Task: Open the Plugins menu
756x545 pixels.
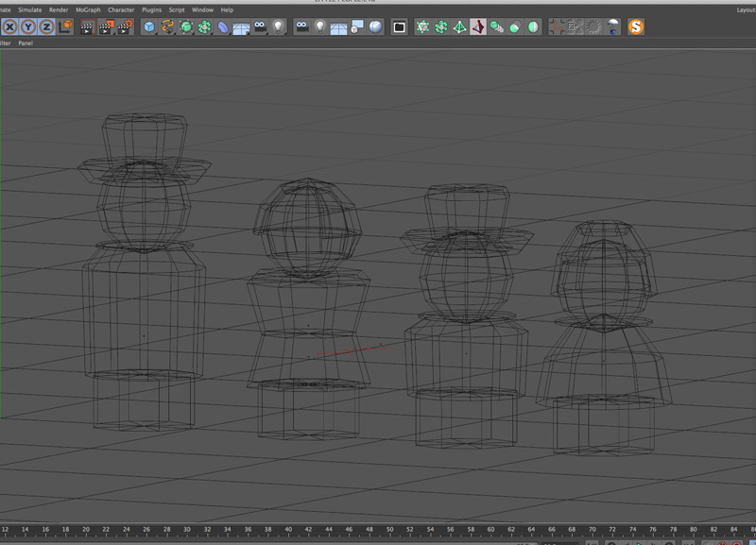Action: click(151, 9)
